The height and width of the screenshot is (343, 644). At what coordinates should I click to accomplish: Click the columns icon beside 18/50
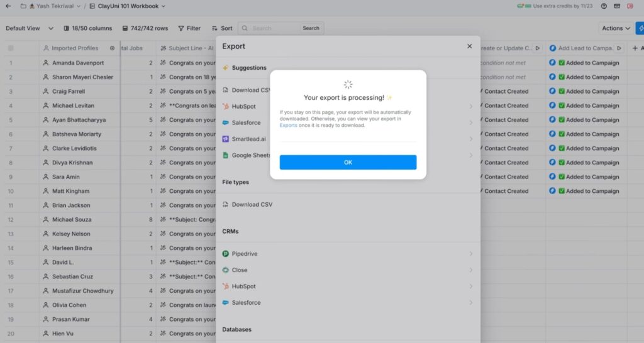(x=66, y=28)
